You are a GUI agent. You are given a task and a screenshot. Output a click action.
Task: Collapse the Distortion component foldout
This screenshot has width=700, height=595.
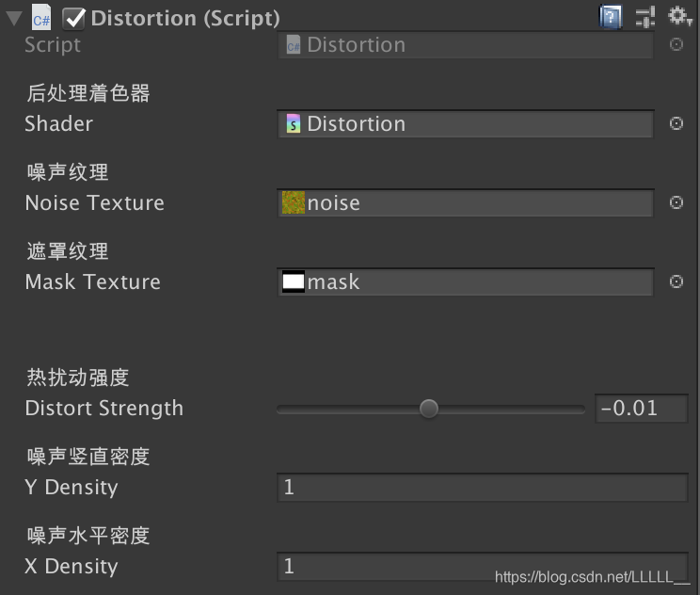pos(14,18)
